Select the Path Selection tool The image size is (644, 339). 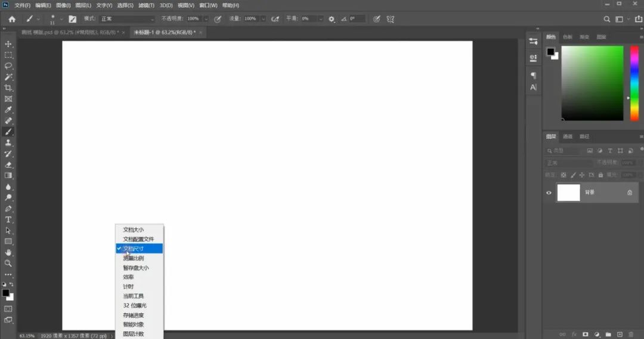[x=8, y=231]
